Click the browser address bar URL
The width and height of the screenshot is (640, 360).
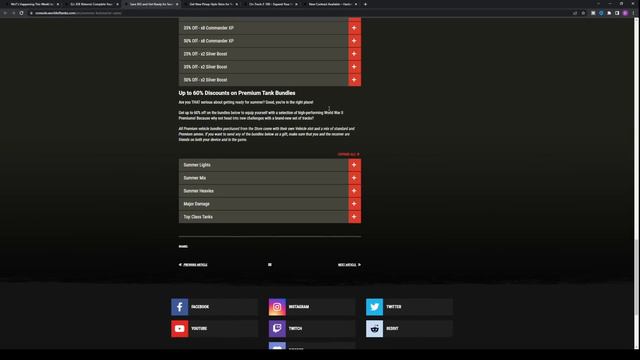pyautogui.click(x=78, y=13)
